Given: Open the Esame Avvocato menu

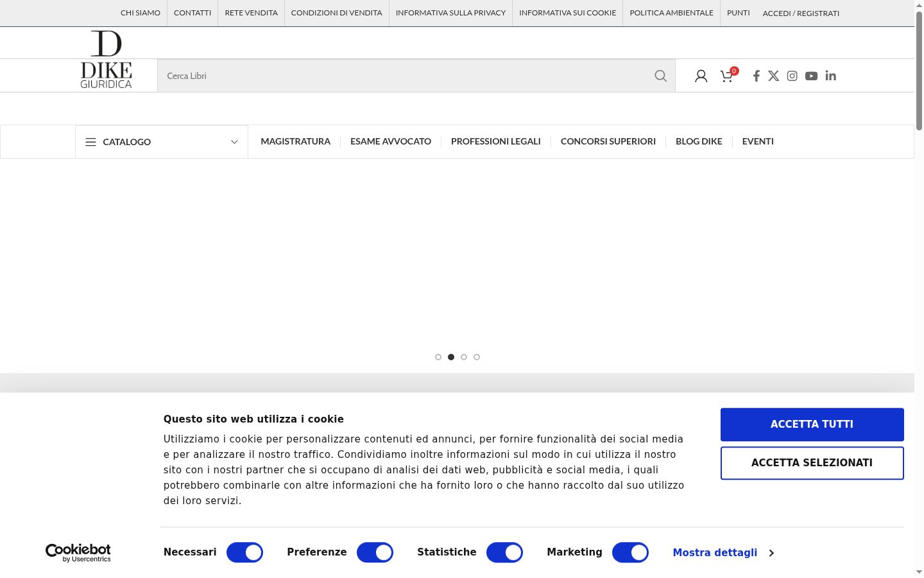Looking at the screenshot, I should tap(391, 141).
